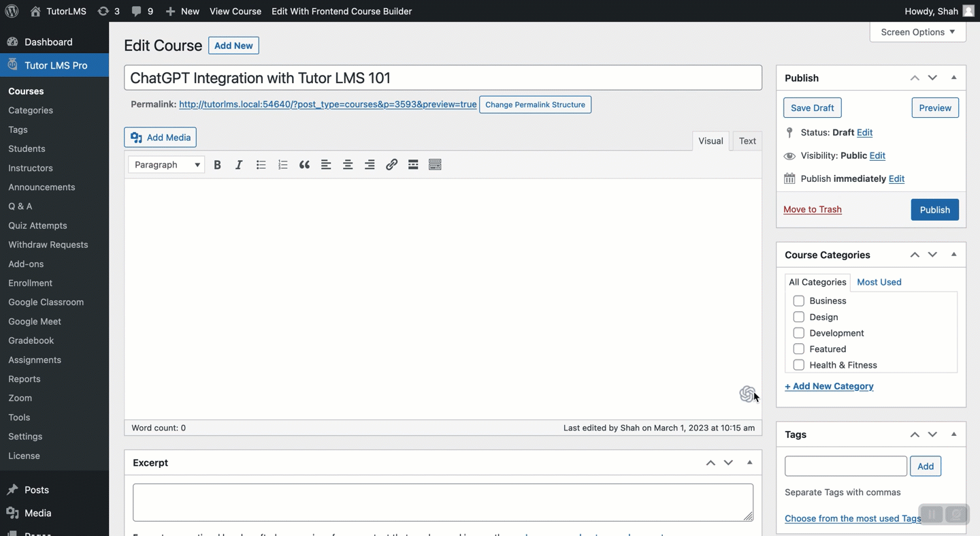Insert a Read More tag
This screenshot has width=980, height=536.
click(413, 164)
